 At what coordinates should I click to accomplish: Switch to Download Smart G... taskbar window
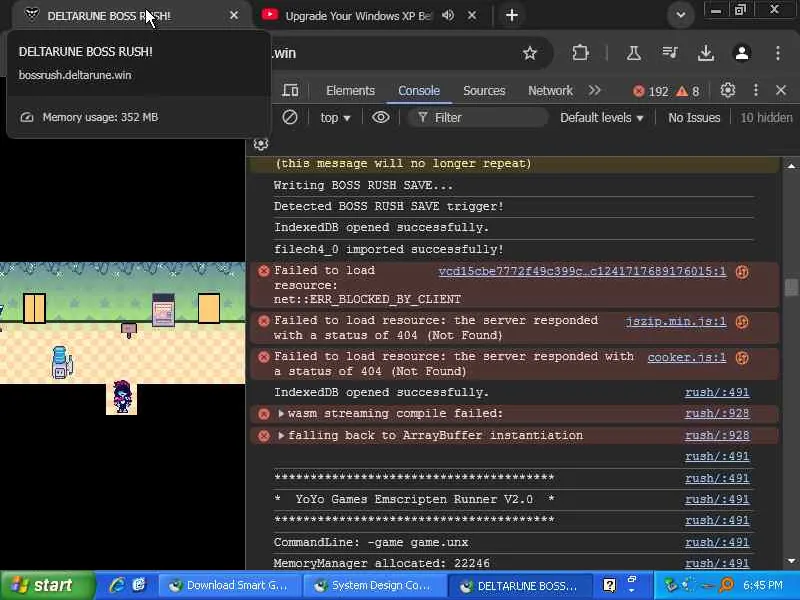pos(229,586)
